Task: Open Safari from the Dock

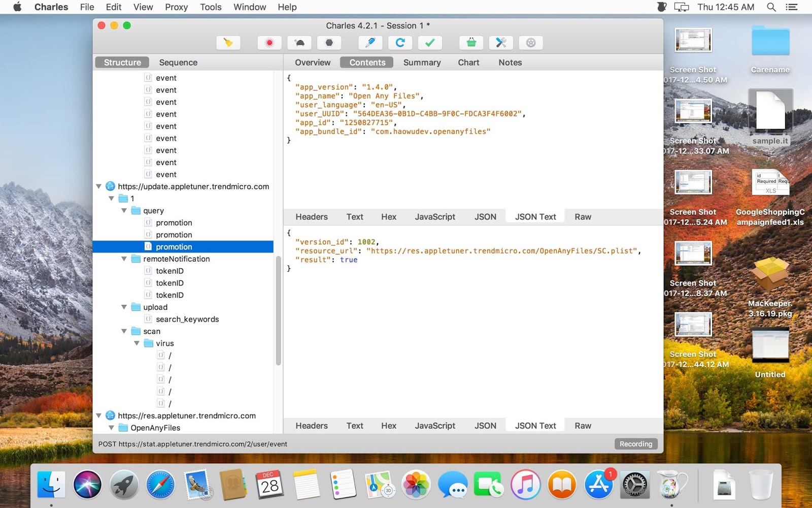Action: tap(160, 485)
